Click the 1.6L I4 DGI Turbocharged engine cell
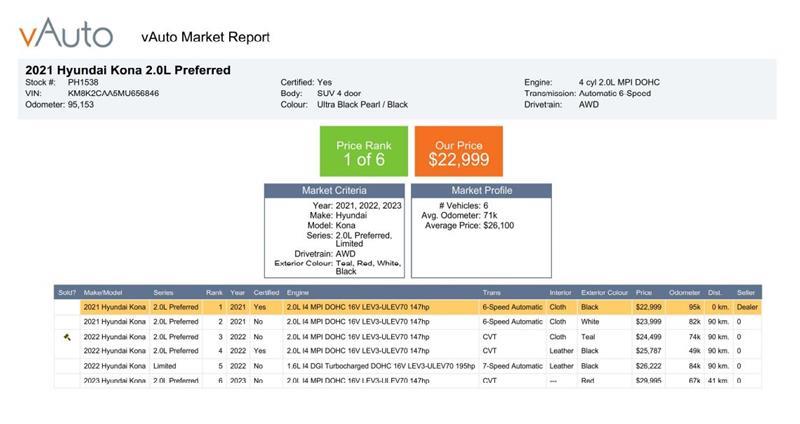800x424 pixels. tap(381, 366)
